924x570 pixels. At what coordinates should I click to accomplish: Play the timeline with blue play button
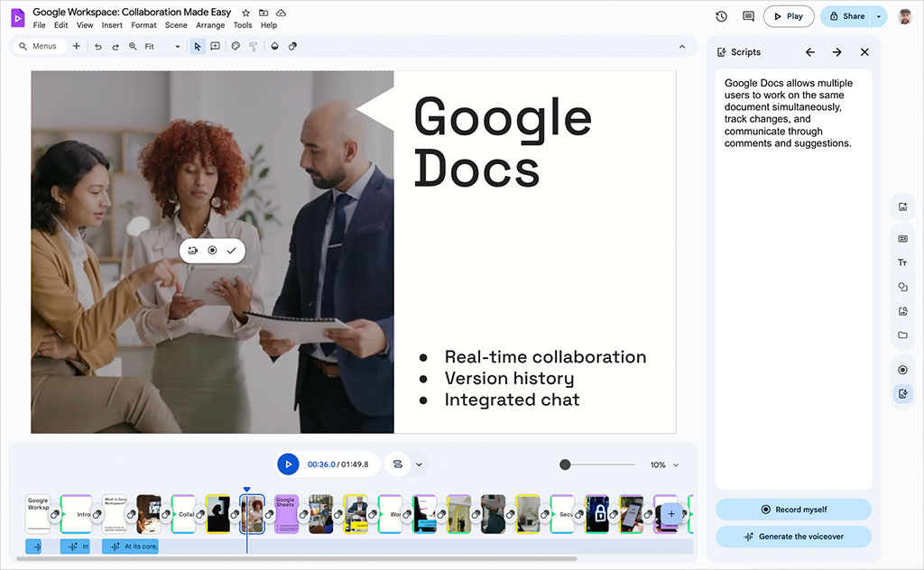[x=288, y=464]
